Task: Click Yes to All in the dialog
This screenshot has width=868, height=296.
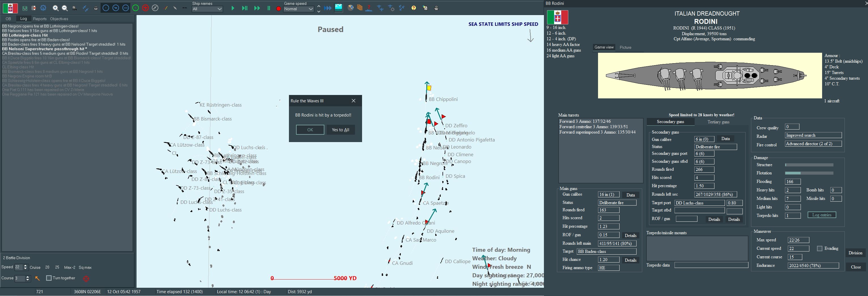Action: tap(340, 130)
